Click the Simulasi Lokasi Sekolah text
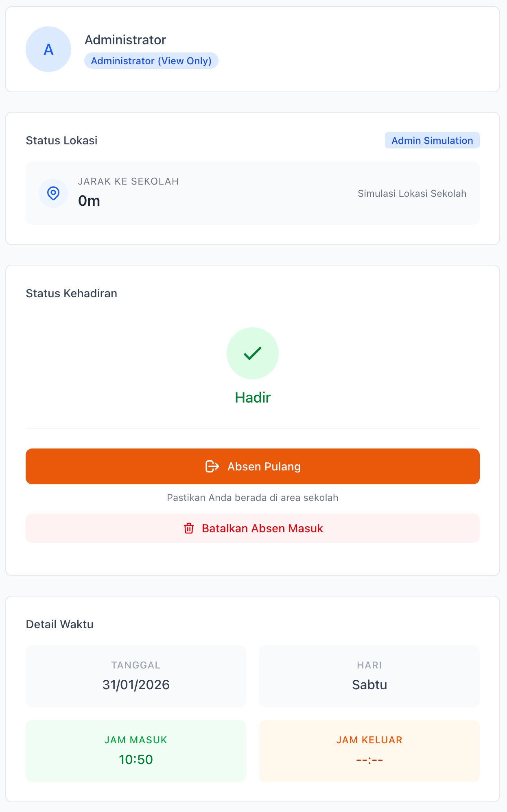 pos(412,194)
